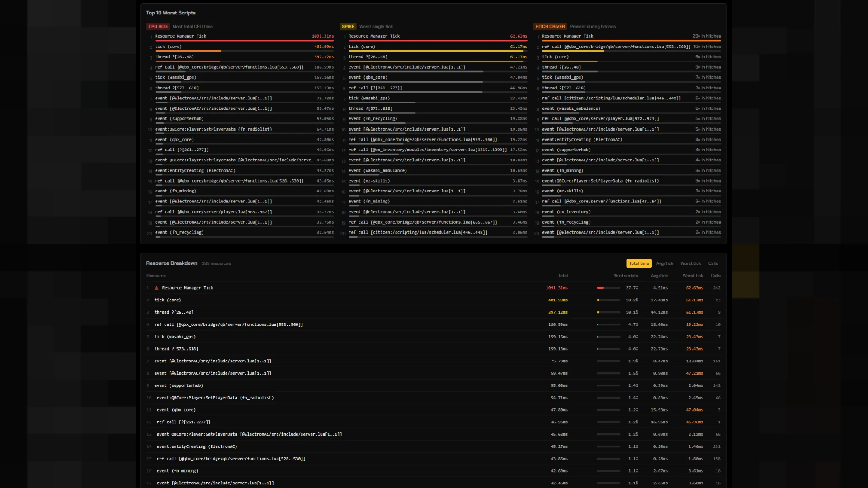Select the Total time sort tab
Screen dimensions: 868x488
(x=639, y=263)
